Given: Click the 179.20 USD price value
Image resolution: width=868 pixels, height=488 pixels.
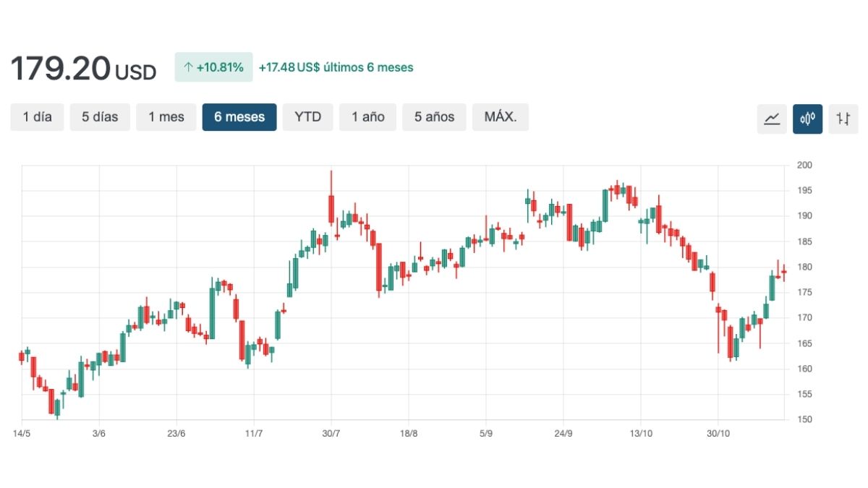Looking at the screenshot, I should pos(82,69).
